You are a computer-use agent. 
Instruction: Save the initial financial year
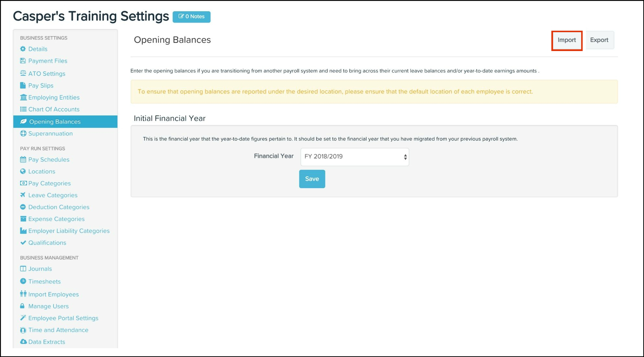coord(312,179)
